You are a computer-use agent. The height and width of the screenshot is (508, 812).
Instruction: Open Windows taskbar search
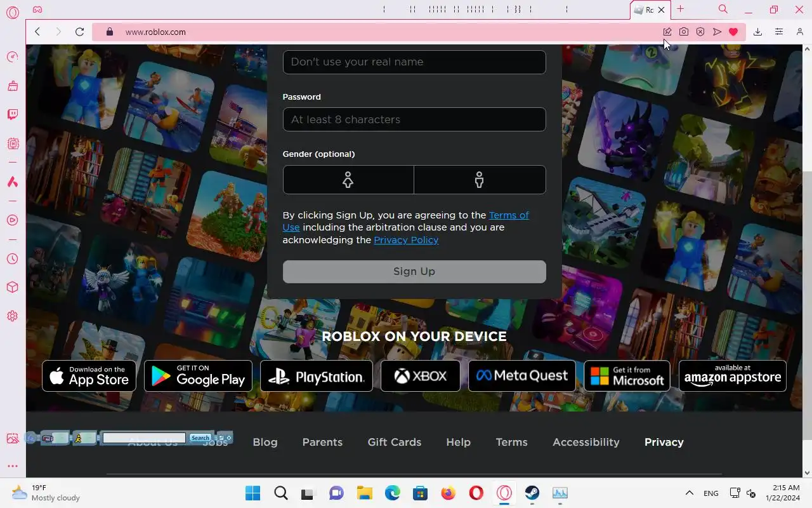tap(281, 493)
